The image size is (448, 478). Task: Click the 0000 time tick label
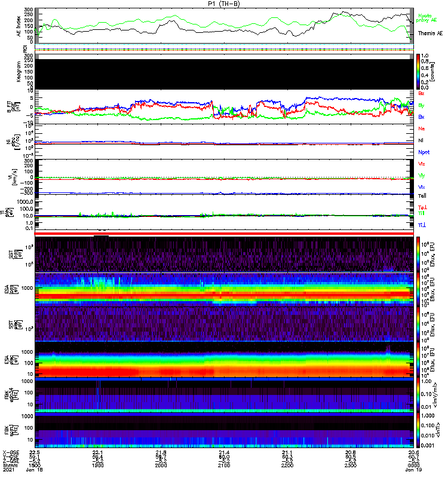[413, 465]
